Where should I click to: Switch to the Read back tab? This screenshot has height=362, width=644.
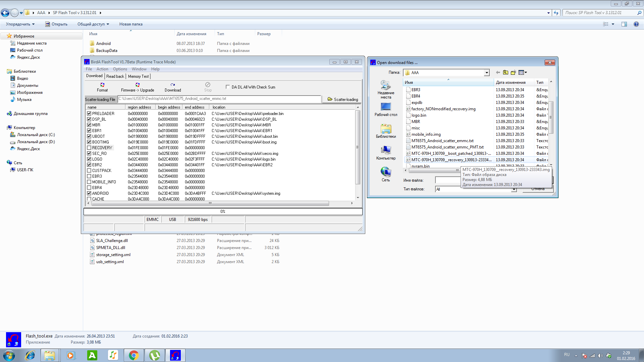pyautogui.click(x=115, y=76)
